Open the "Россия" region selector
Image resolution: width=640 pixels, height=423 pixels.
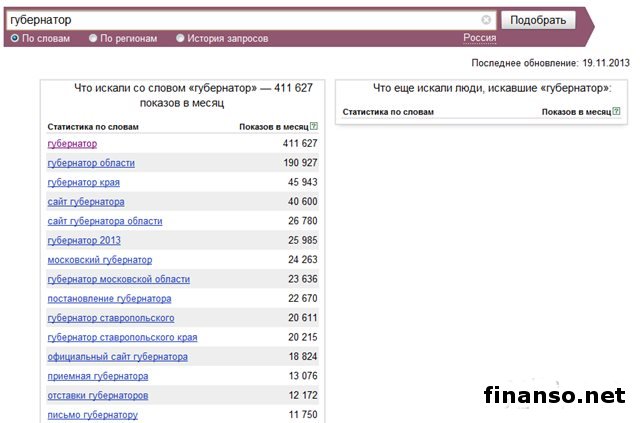click(479, 38)
